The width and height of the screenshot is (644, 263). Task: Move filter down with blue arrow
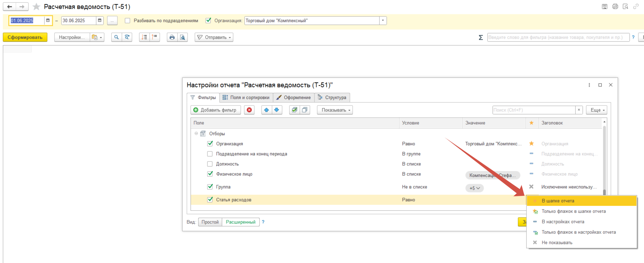pos(277,110)
